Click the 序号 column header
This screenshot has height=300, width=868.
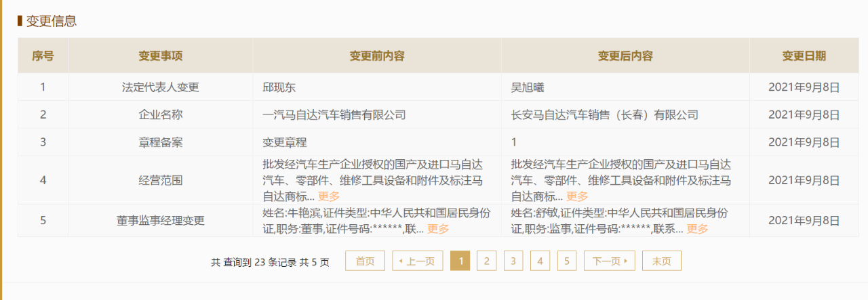point(43,56)
